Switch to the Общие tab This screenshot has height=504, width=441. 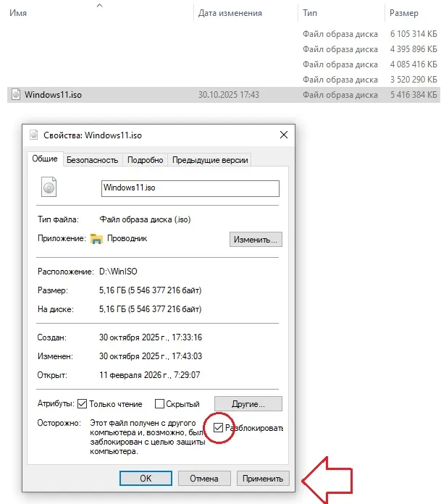45,159
